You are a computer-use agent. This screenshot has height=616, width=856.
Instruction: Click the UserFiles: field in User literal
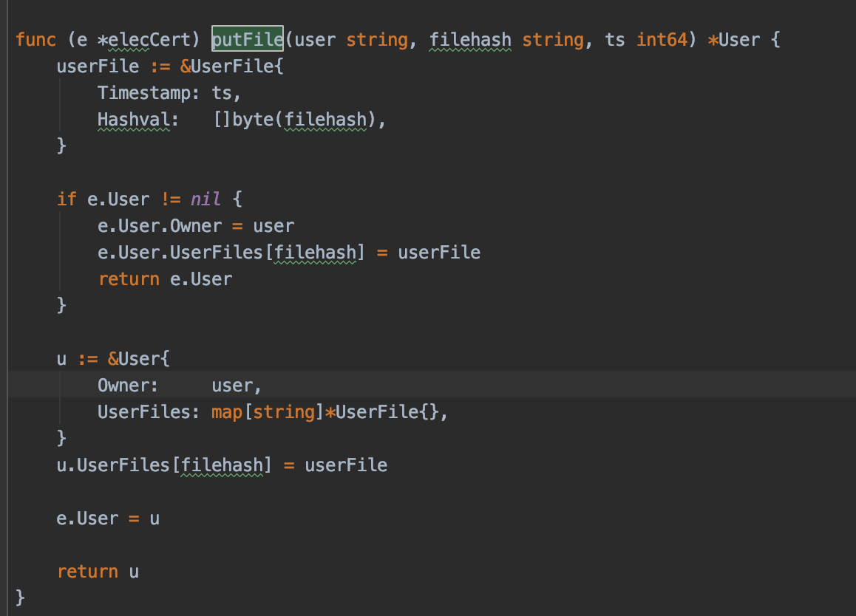[x=148, y=411]
